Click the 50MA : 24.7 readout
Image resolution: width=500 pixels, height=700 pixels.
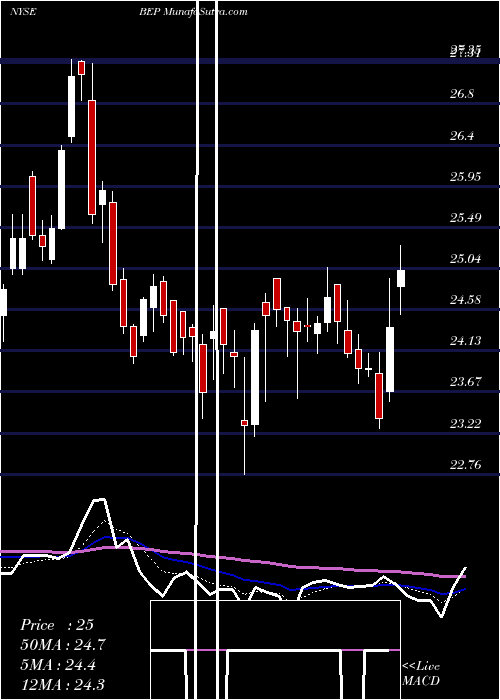pos(63,645)
